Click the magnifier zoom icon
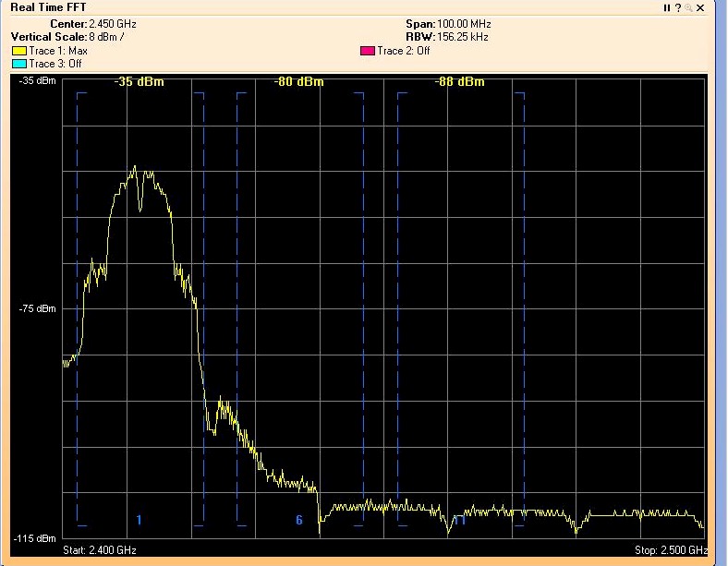This screenshot has width=728, height=566. coord(689,8)
